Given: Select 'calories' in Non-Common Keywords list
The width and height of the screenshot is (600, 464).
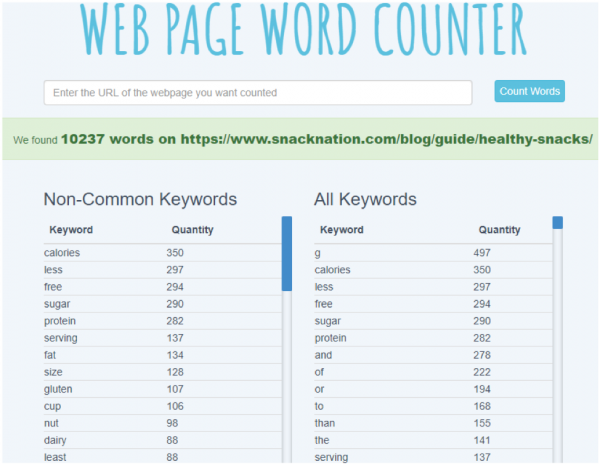Looking at the screenshot, I should point(62,253).
